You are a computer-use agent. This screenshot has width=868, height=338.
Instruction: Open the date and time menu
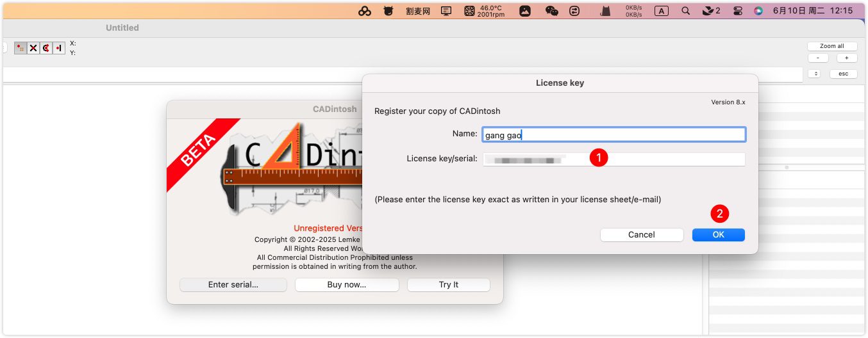point(813,11)
